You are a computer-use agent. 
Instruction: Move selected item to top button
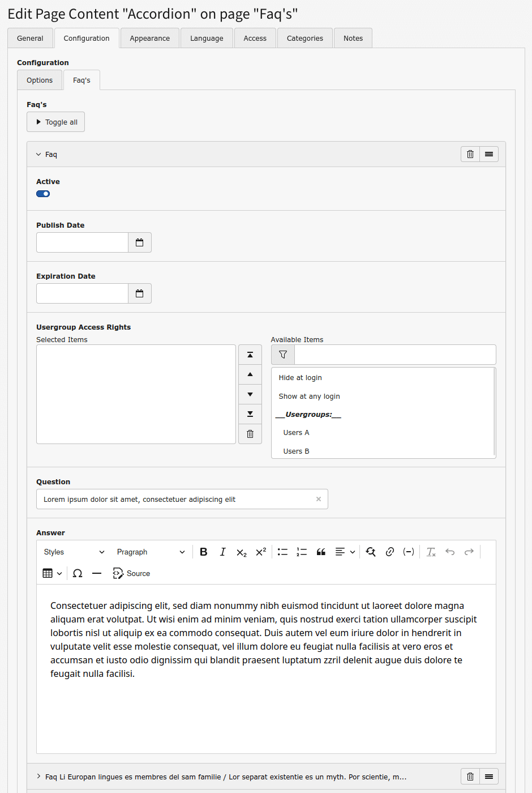click(250, 355)
